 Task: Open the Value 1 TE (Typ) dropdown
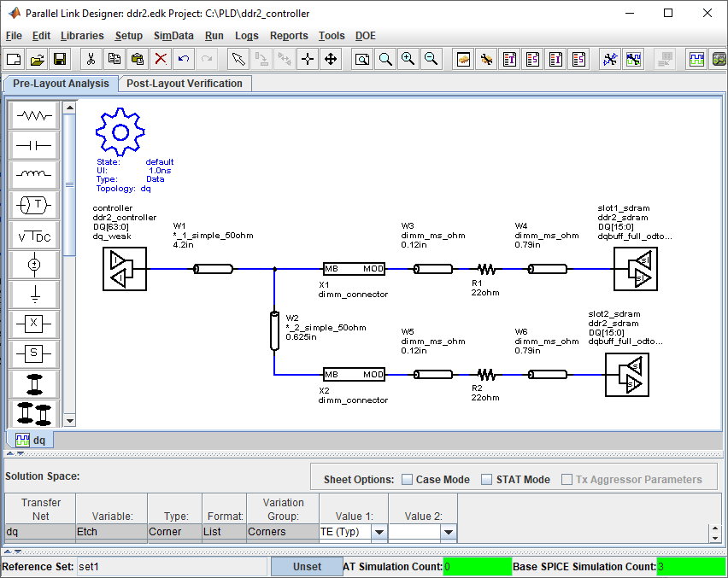click(379, 532)
